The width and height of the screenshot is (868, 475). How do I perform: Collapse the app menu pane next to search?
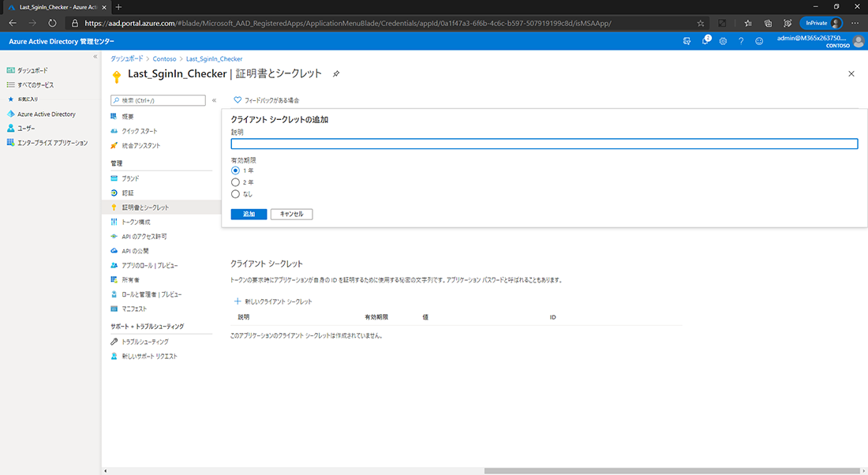(214, 100)
